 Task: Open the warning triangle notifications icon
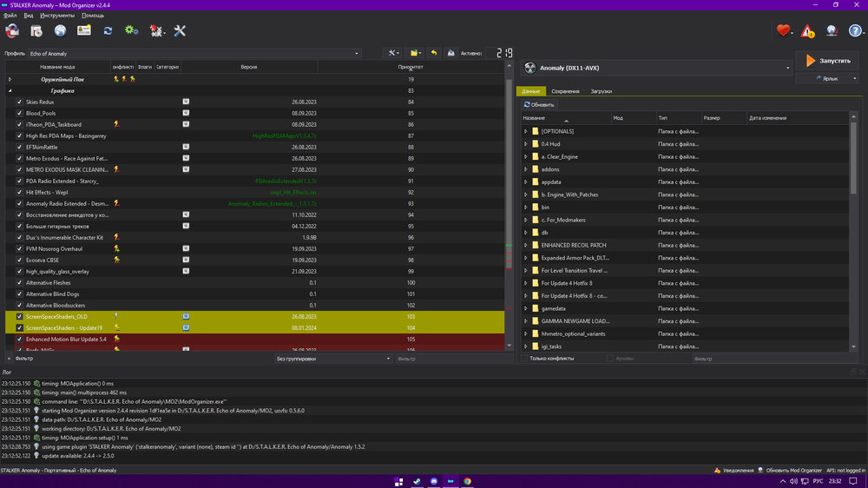click(x=807, y=31)
